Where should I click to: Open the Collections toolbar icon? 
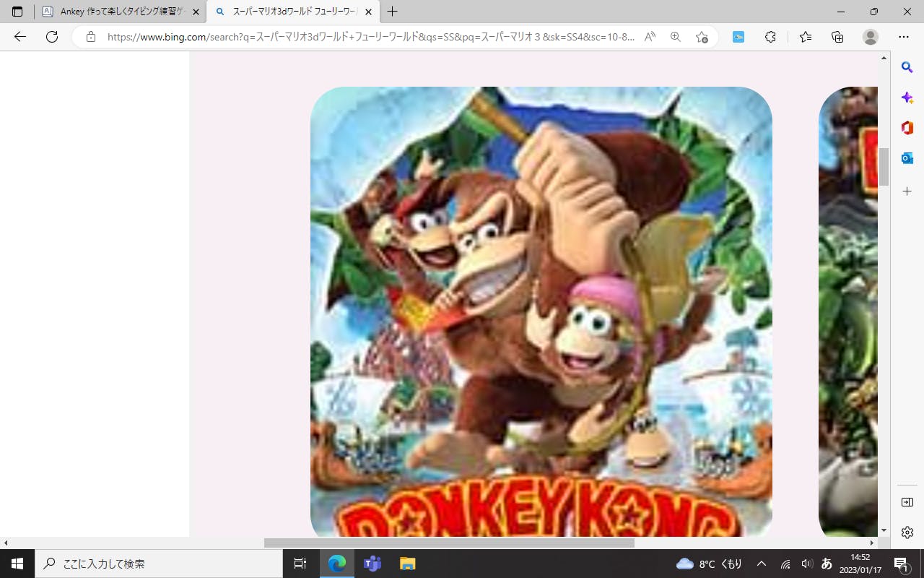coord(837,37)
